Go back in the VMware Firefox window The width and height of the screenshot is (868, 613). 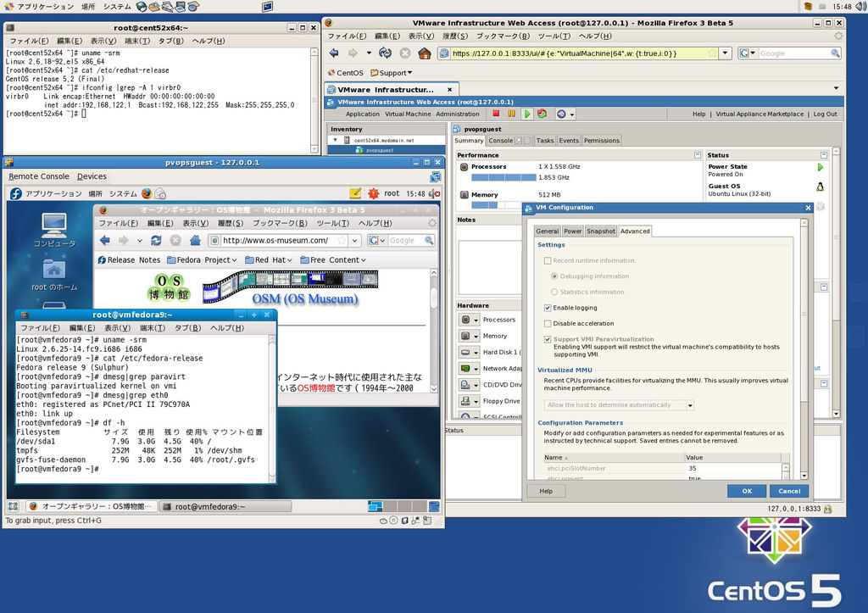(x=334, y=53)
